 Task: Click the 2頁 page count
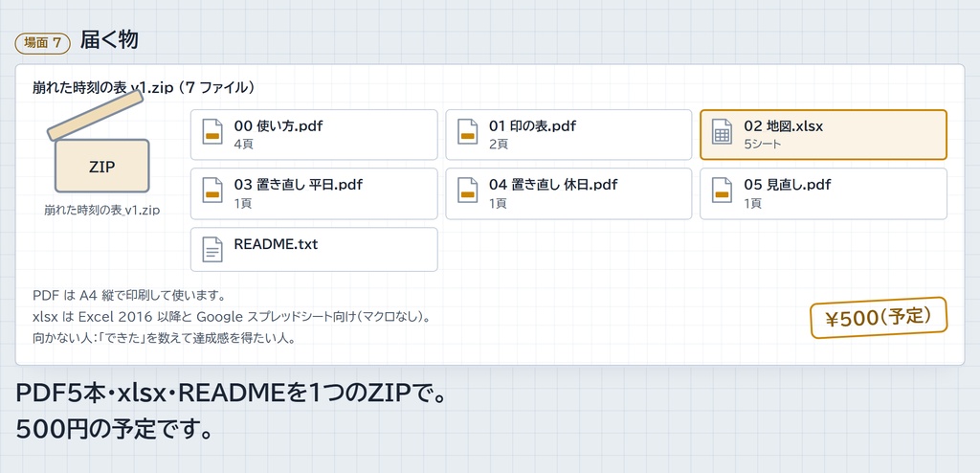click(498, 145)
